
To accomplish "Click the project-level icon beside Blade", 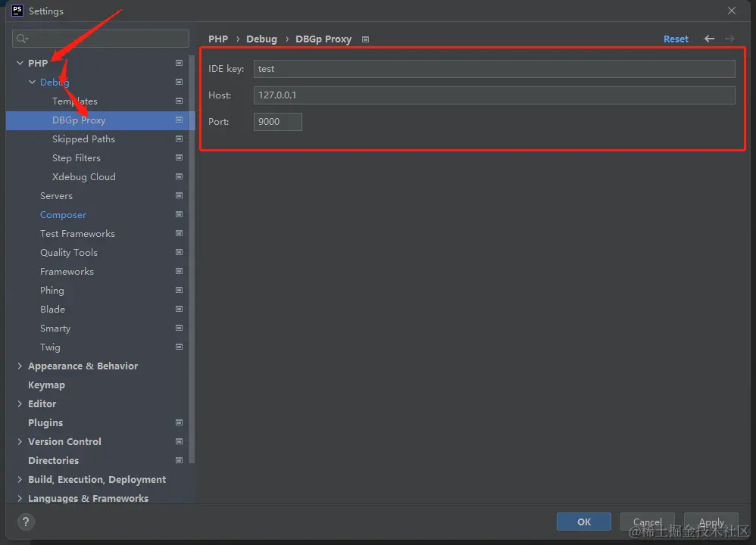I will point(179,309).
